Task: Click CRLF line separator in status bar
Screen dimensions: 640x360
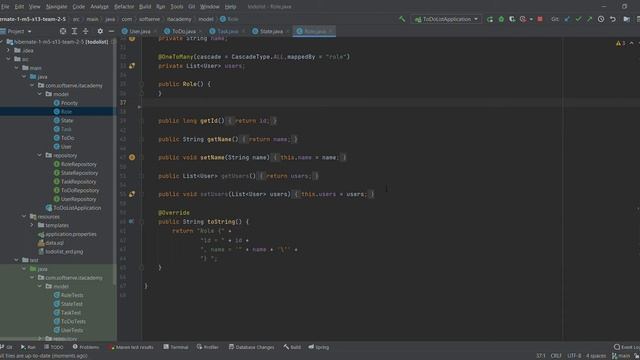Action: (556, 356)
